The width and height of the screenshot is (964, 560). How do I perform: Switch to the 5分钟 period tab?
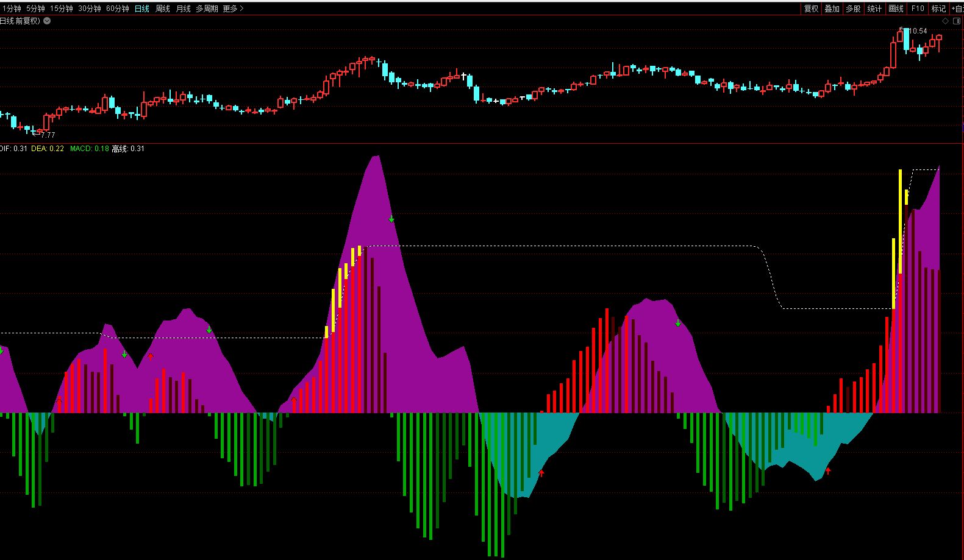coord(35,9)
